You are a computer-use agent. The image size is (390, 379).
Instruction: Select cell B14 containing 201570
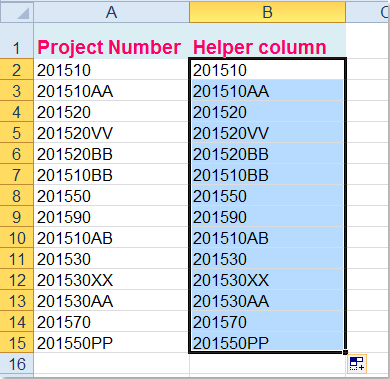pos(268,321)
